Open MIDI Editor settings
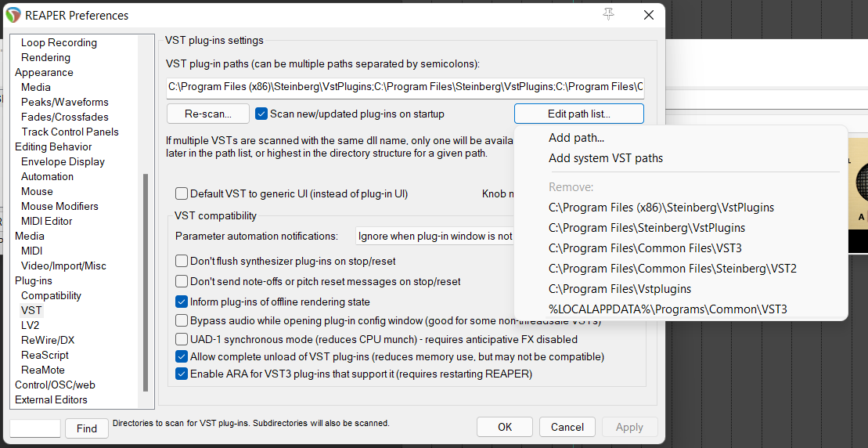Viewport: 868px width, 448px height. pyautogui.click(x=46, y=222)
